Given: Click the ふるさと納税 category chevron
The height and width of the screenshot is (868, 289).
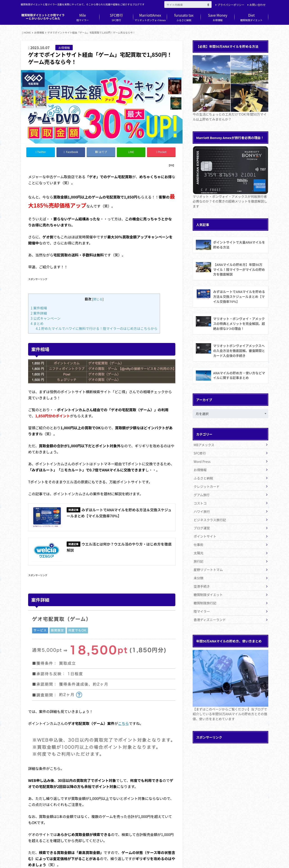Looking at the screenshot, I should (x=266, y=478).
